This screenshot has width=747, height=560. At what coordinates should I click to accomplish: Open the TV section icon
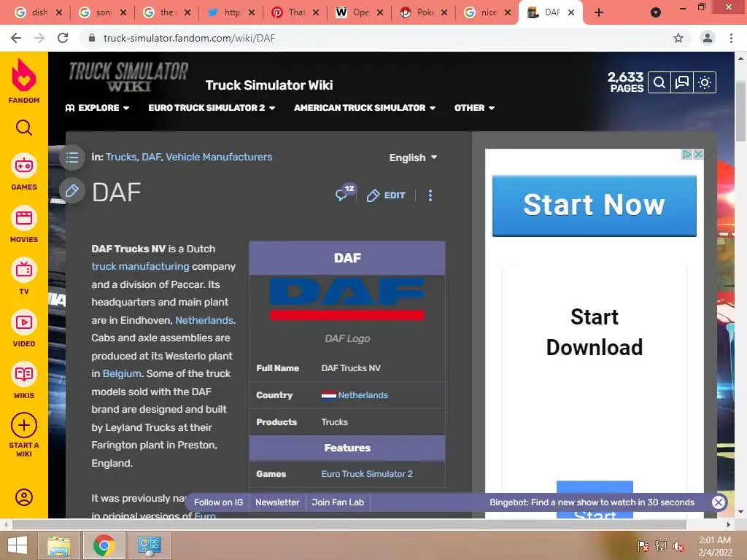point(24,270)
